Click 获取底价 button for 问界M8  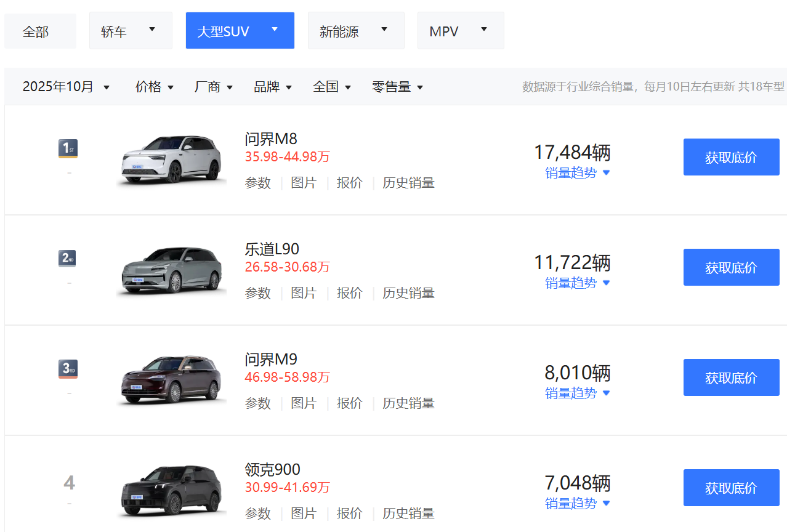pos(731,157)
